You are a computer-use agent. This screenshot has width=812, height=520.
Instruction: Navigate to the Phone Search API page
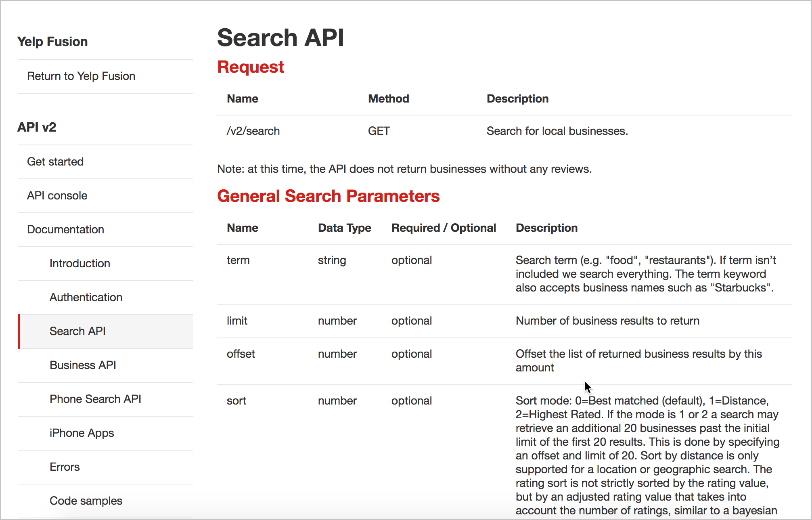tap(95, 399)
